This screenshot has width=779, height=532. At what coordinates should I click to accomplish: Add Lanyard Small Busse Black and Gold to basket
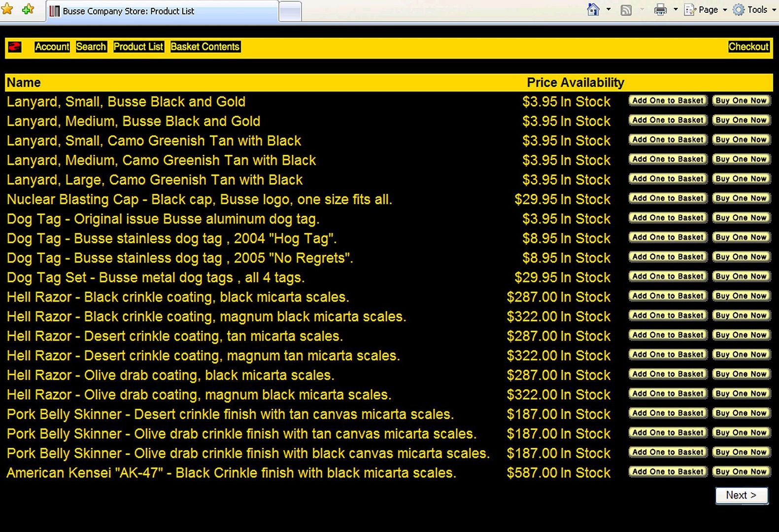[668, 100]
